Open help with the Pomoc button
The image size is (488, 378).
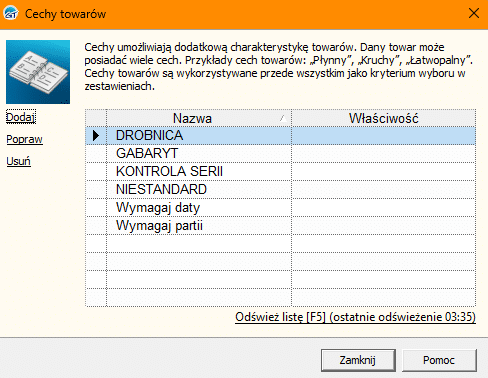click(x=439, y=360)
